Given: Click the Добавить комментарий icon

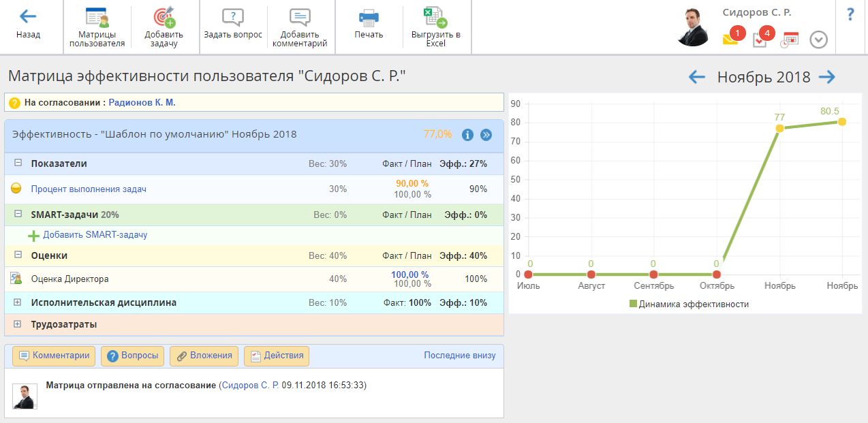Looking at the screenshot, I should [x=300, y=17].
